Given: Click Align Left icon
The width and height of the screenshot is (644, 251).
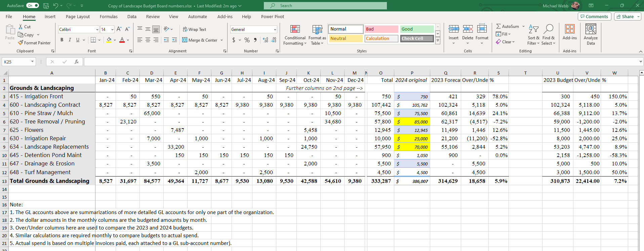Looking at the screenshot, I should tap(140, 40).
